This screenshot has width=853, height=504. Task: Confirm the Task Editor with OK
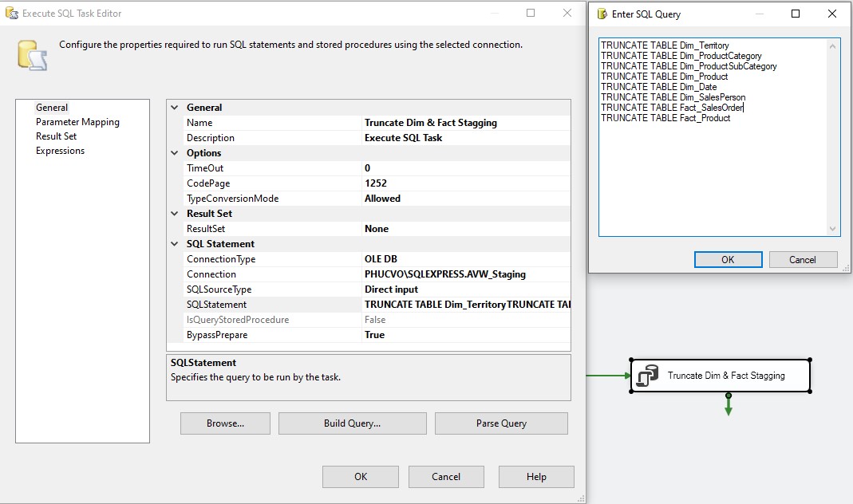[360, 477]
